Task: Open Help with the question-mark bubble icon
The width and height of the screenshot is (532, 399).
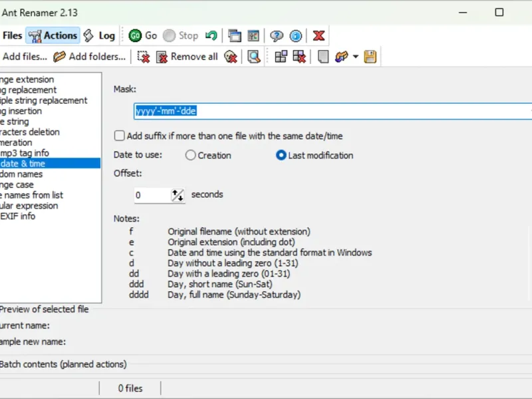Action: tap(277, 36)
